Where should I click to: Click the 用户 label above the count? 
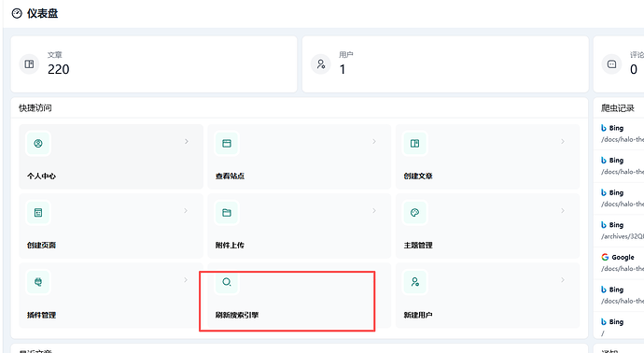346,55
